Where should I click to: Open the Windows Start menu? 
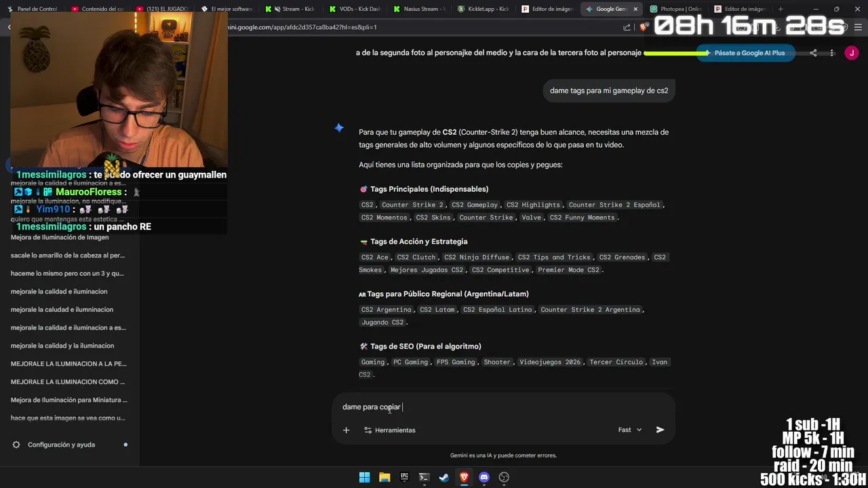364,477
